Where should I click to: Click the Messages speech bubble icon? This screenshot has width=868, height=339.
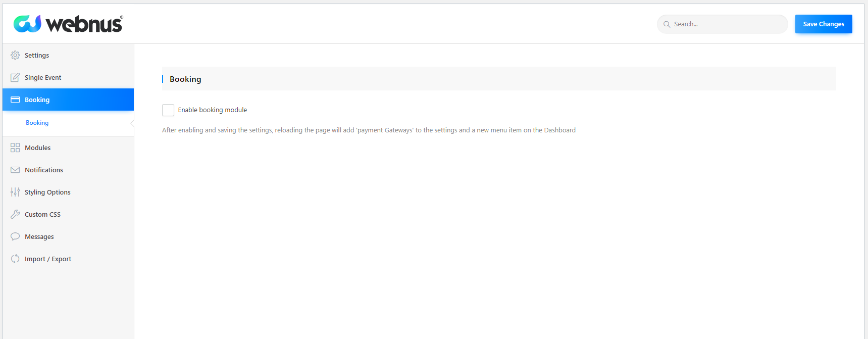[x=15, y=236]
